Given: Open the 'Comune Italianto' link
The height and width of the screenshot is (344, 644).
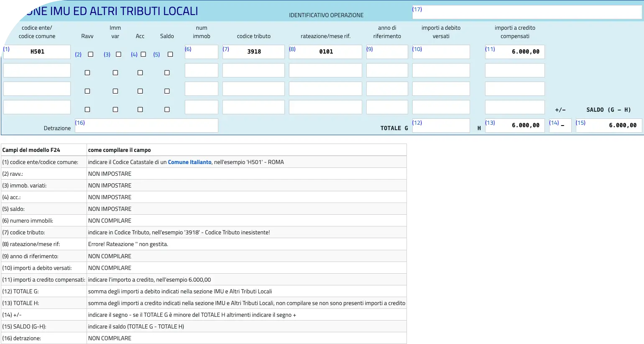Looking at the screenshot, I should pos(189,162).
